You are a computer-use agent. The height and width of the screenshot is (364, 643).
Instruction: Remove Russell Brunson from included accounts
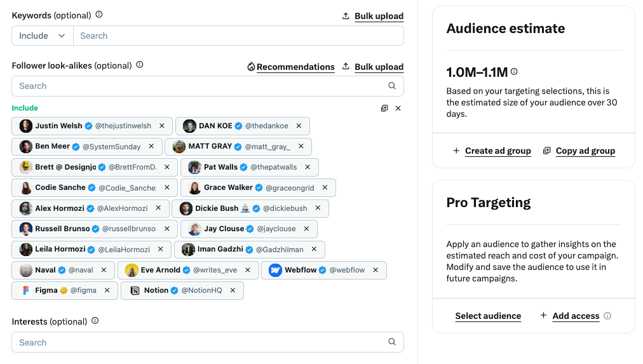pos(167,229)
